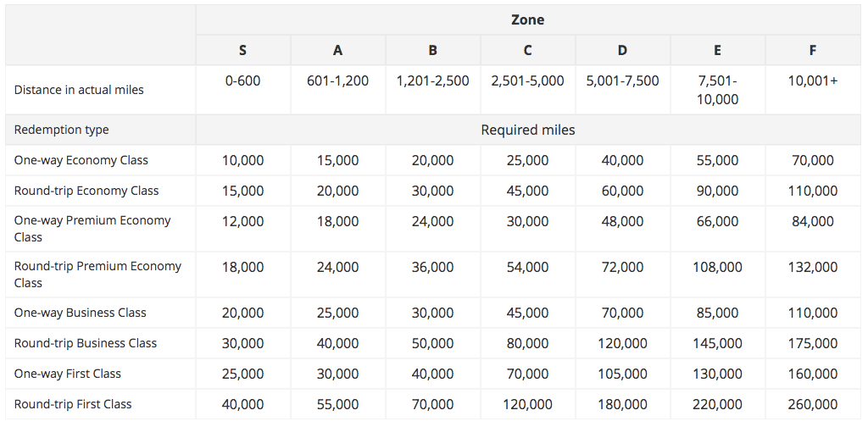Click the 10,001+ distance cell
868x427 pixels.
pyautogui.click(x=812, y=81)
